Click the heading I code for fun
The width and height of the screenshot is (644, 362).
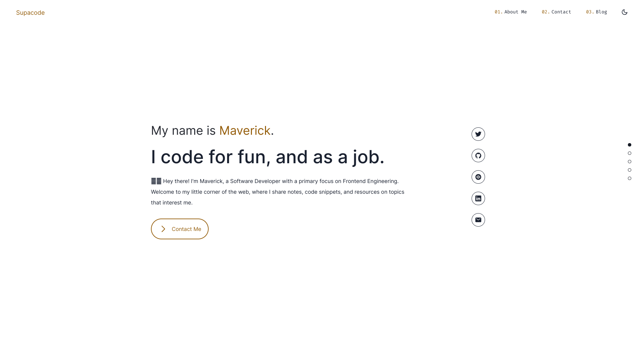tap(268, 157)
